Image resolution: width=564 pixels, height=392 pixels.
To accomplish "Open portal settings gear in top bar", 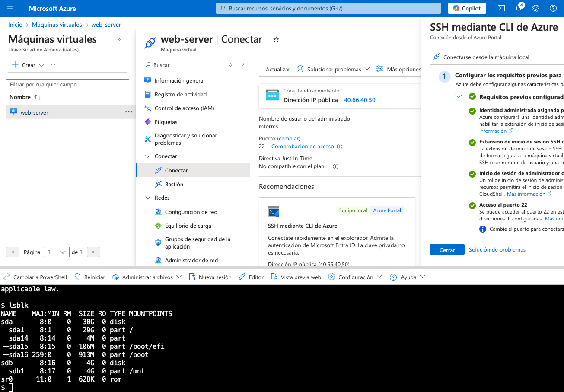I will [536, 8].
